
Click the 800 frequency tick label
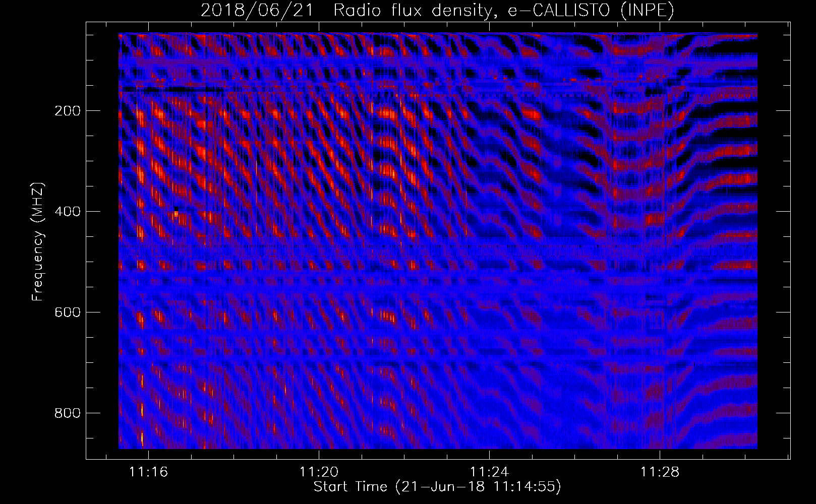[68, 413]
